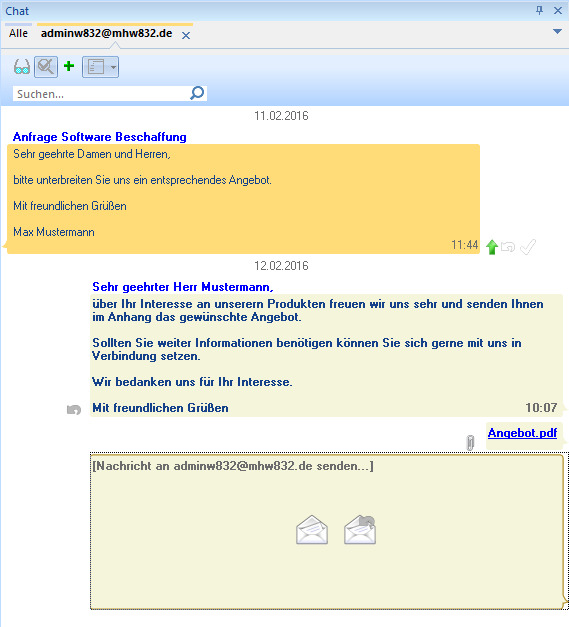Click the Anfrage Software Beschaffung subject
569x627 pixels.
[100, 137]
